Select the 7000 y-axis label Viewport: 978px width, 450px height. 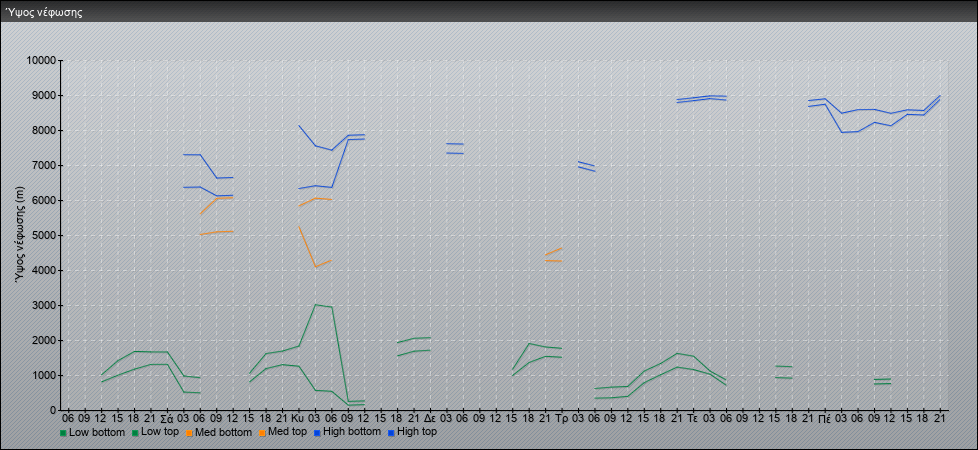coord(44,165)
